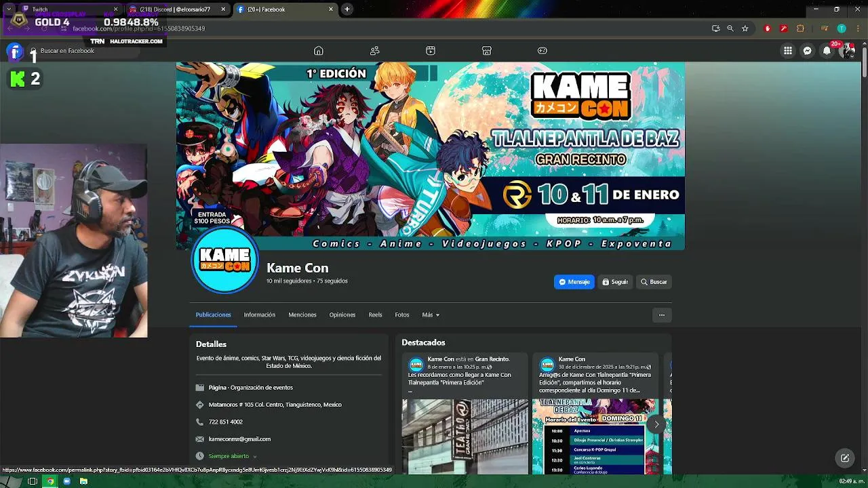Screen dimensions: 868x488
Task: Click in Buscar en Facebook search field
Action: (x=83, y=51)
